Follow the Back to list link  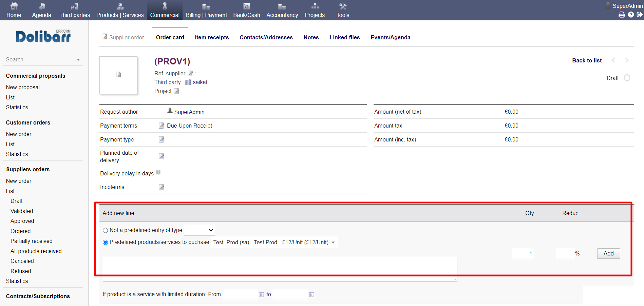pyautogui.click(x=587, y=60)
